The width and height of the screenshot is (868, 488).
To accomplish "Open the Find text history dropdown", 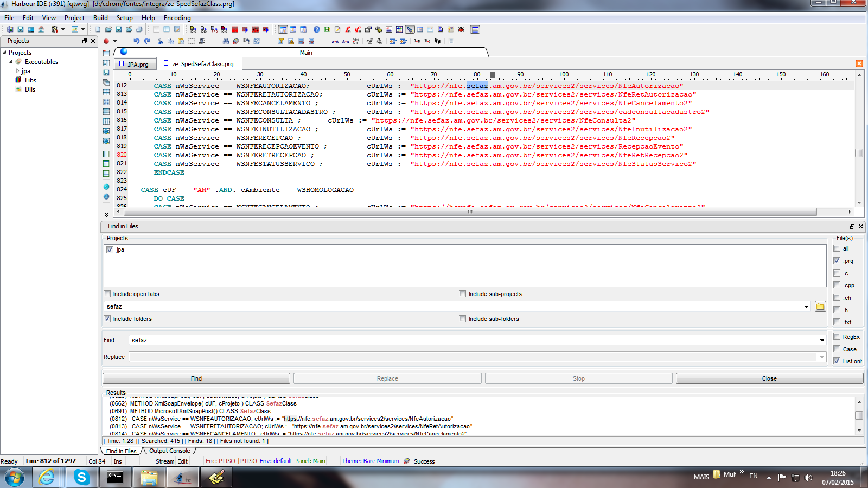I will click(x=822, y=341).
